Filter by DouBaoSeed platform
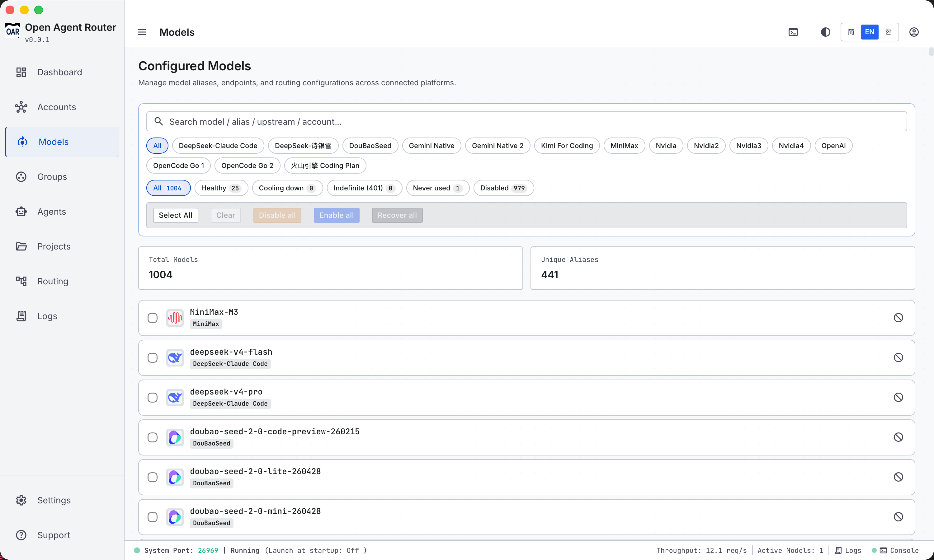 [x=370, y=146]
